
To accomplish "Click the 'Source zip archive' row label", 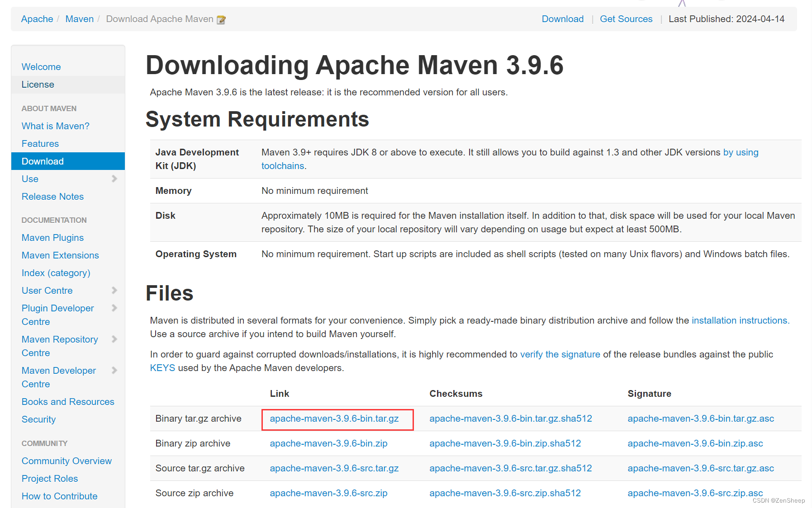I will pos(195,493).
